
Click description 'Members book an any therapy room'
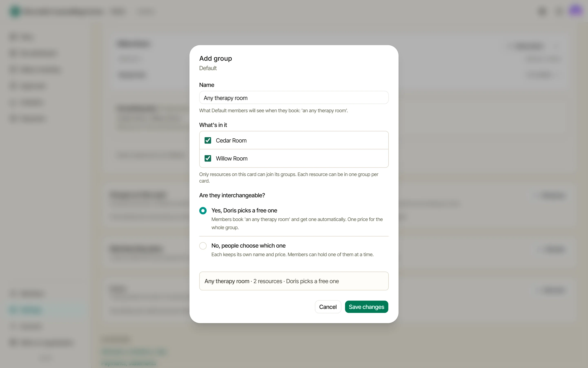[297, 223]
